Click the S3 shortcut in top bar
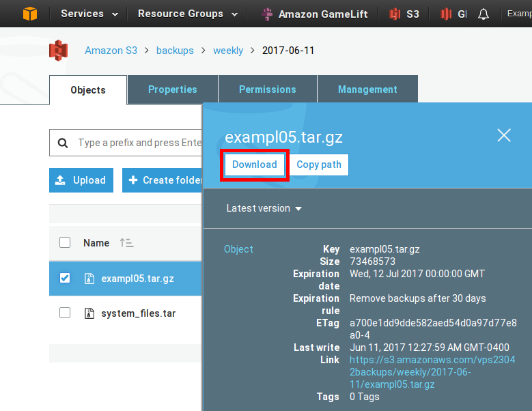 click(x=404, y=14)
